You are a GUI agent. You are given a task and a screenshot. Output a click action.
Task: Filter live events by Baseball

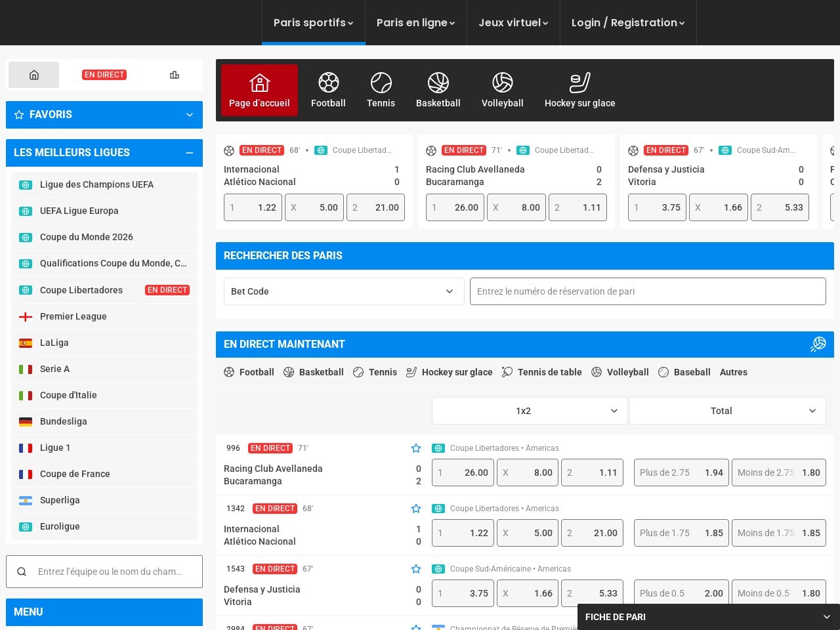(684, 372)
